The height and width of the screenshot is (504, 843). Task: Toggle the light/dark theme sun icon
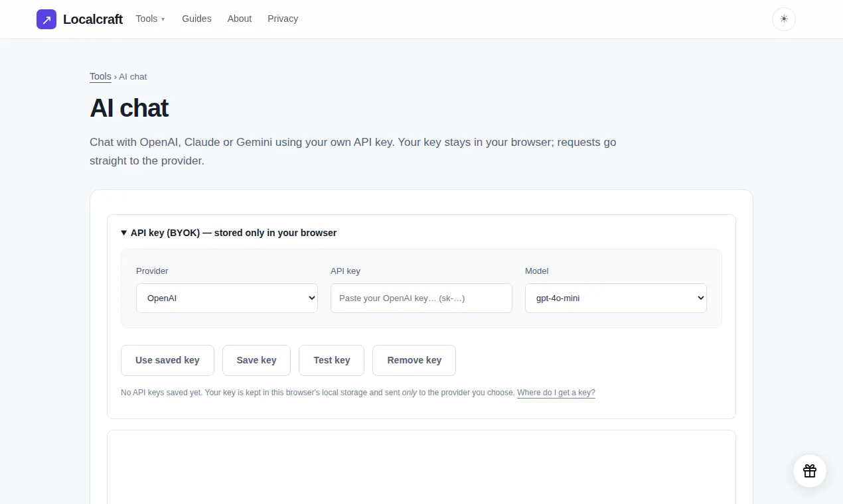click(x=784, y=19)
